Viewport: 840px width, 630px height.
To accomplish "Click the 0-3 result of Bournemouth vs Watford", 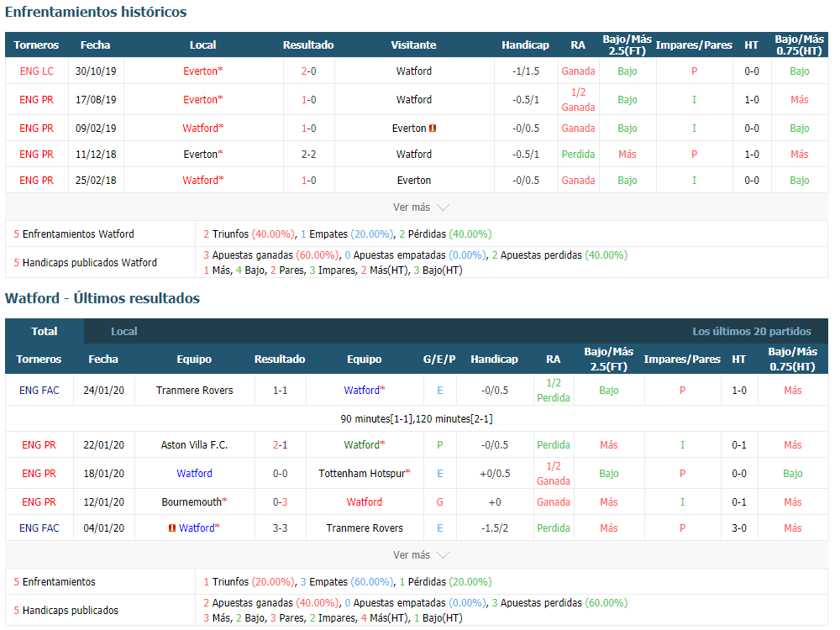I will [x=281, y=502].
